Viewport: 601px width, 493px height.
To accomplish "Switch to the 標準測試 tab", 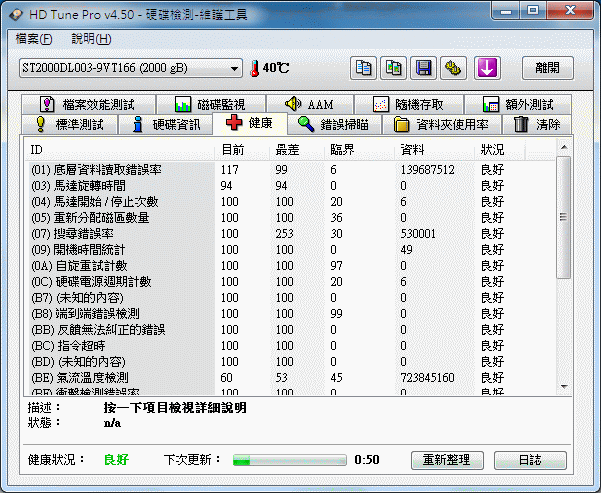I will [70, 124].
